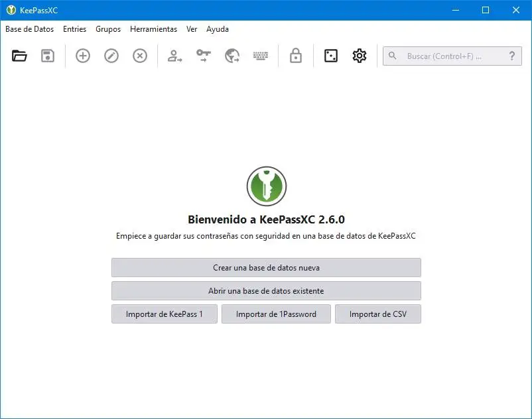Click the KeePassXC title bar logo
The image size is (532, 419).
coord(11,10)
